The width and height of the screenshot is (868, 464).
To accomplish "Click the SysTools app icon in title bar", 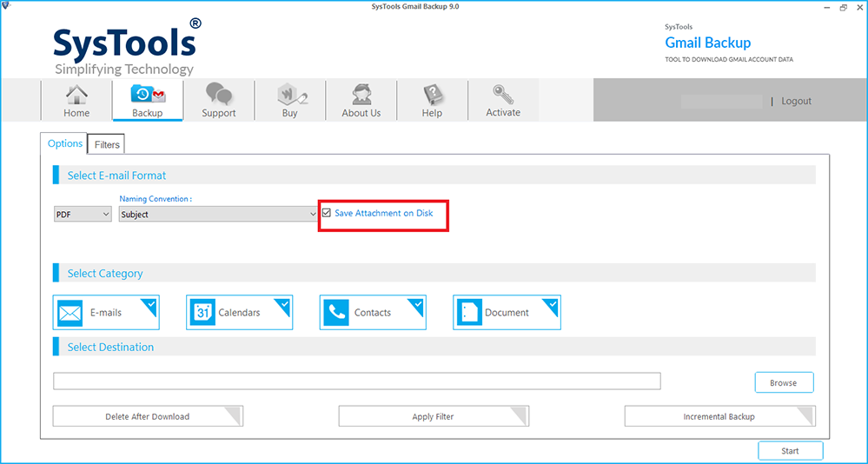I will [x=5, y=6].
